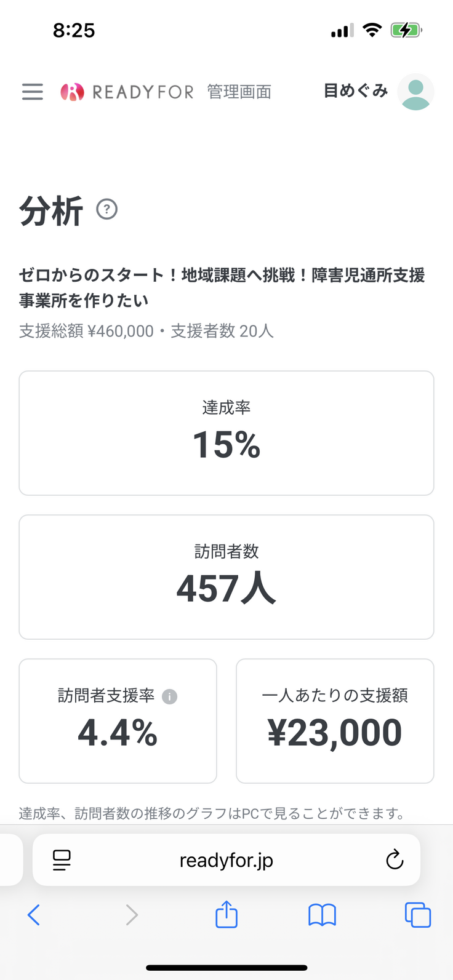Tap the READYFOR logo
The image size is (453, 980).
(x=127, y=92)
